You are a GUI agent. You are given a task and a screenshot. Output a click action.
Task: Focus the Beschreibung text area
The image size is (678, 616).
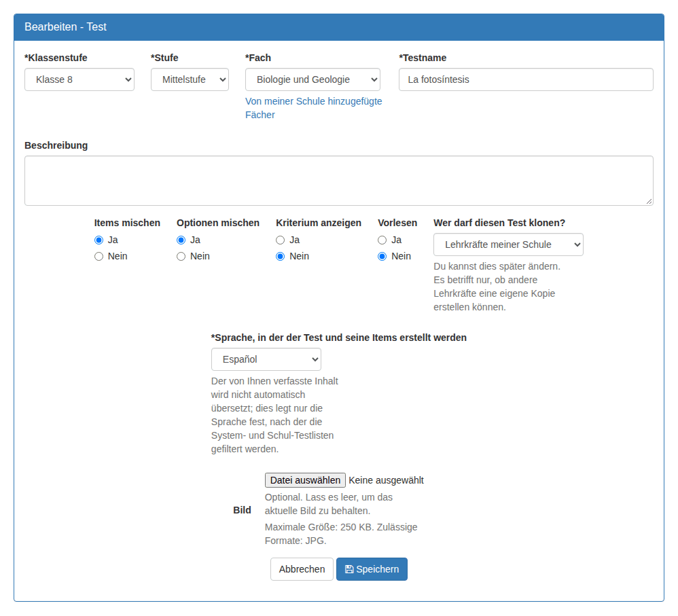[x=339, y=181]
